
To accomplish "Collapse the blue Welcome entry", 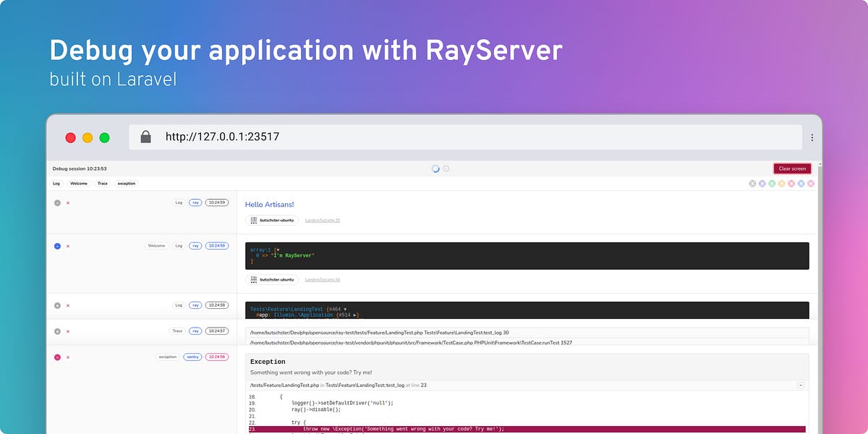I will (x=57, y=246).
